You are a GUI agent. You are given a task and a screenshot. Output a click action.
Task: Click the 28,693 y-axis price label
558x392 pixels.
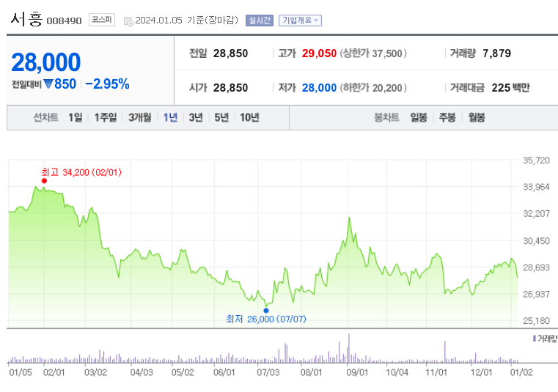click(536, 267)
